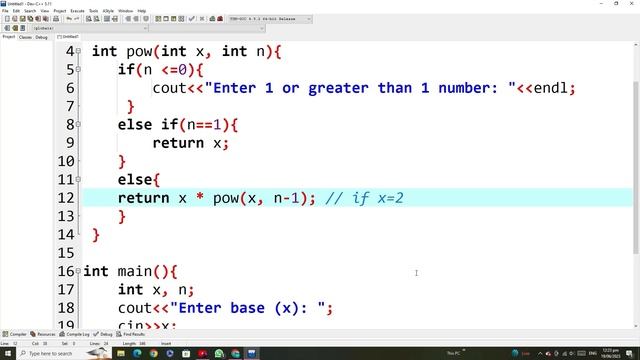The image size is (640, 360).
Task: Open the Compile Log bottom tab
Action: pyautogui.click(x=74, y=334)
